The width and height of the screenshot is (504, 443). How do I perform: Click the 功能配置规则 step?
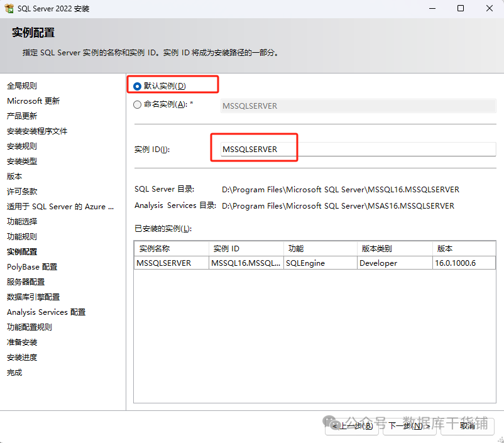30,327
